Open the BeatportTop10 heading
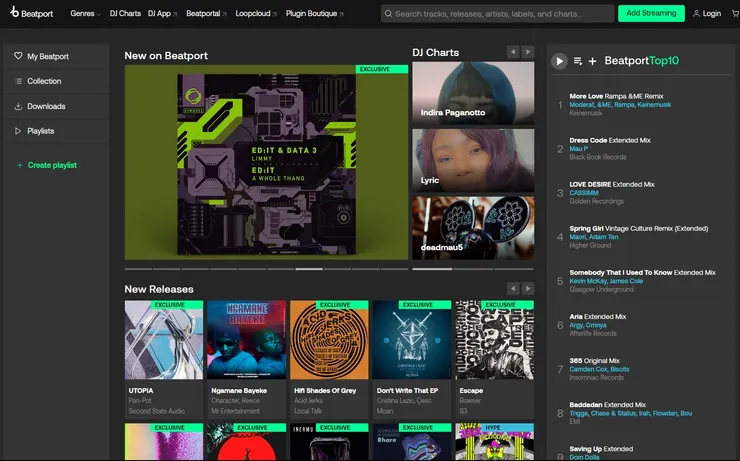The height and width of the screenshot is (461, 740). pyautogui.click(x=642, y=60)
